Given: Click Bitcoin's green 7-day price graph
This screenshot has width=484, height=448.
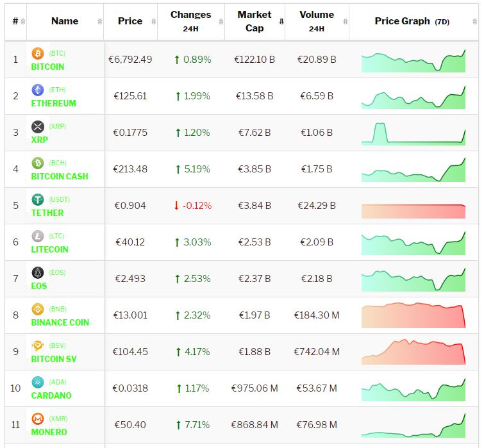Looking at the screenshot, I should [413, 62].
